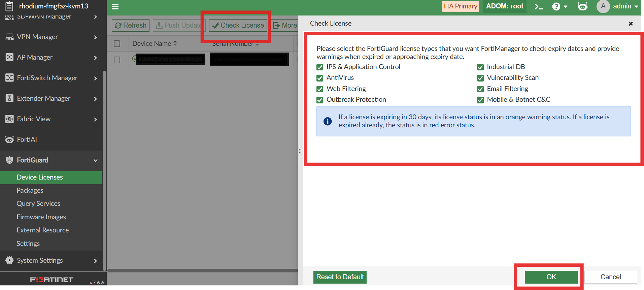Image resolution: width=644 pixels, height=290 pixels.
Task: Toggle the hamburger sidebar menu icon
Action: point(115,6)
